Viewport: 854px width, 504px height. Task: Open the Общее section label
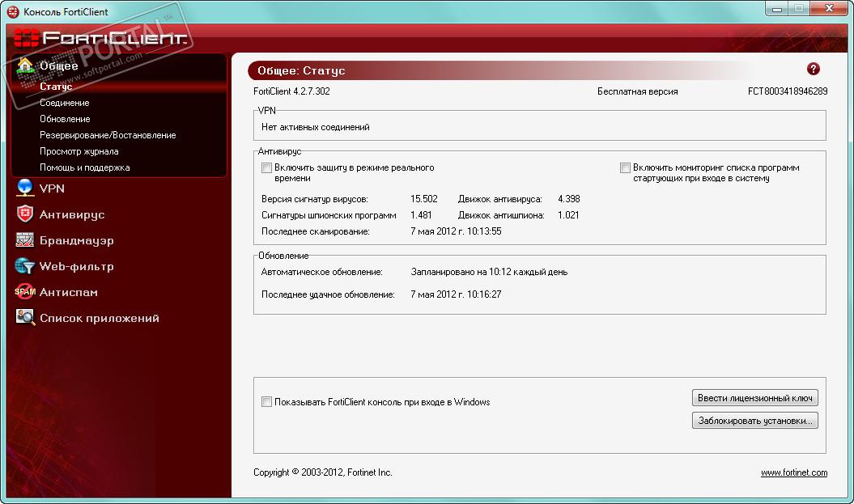pyautogui.click(x=59, y=66)
